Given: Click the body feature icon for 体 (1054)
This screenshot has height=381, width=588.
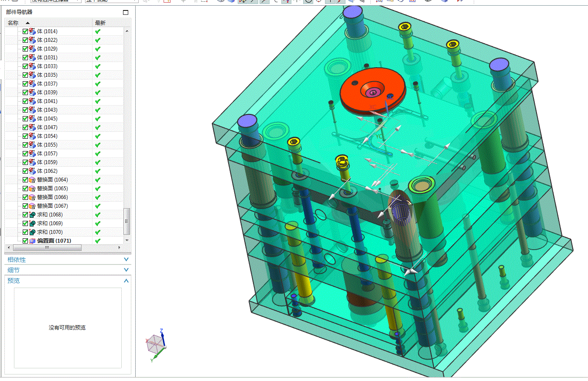Looking at the screenshot, I should pyautogui.click(x=32, y=136).
